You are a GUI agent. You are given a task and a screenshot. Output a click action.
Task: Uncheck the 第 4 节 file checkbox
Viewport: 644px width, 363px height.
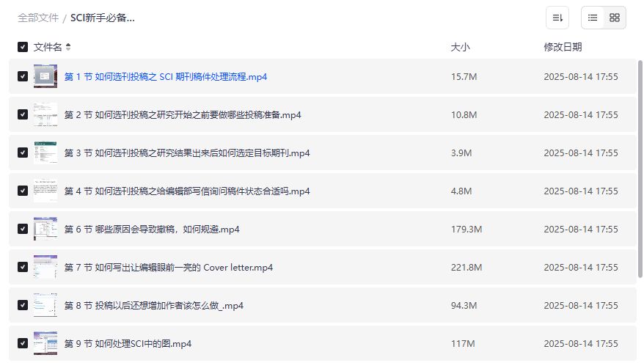tap(23, 191)
